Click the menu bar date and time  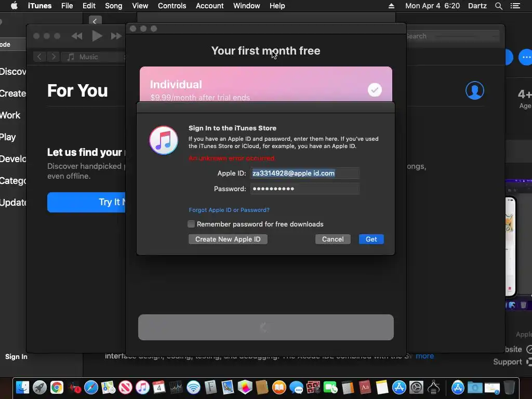pyautogui.click(x=432, y=6)
